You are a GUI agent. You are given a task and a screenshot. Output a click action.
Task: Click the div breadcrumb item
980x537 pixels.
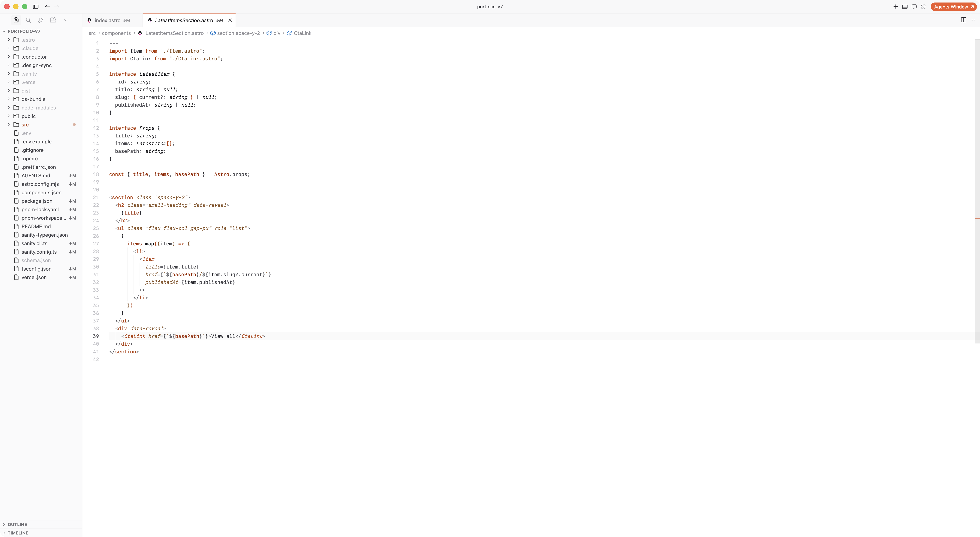tap(273, 33)
